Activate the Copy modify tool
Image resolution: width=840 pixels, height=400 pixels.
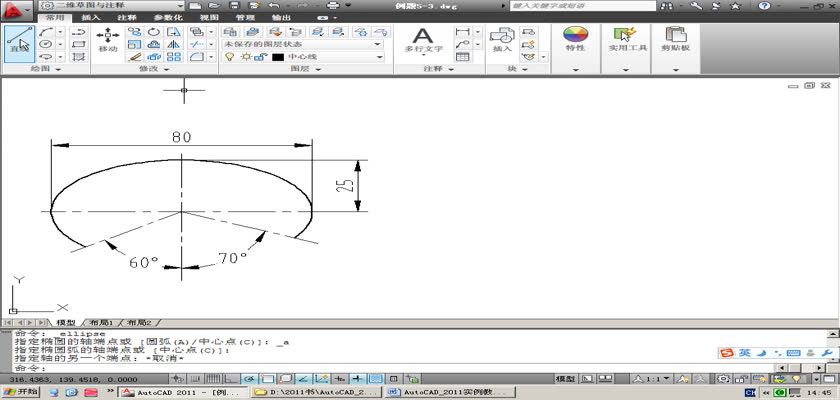point(134,32)
